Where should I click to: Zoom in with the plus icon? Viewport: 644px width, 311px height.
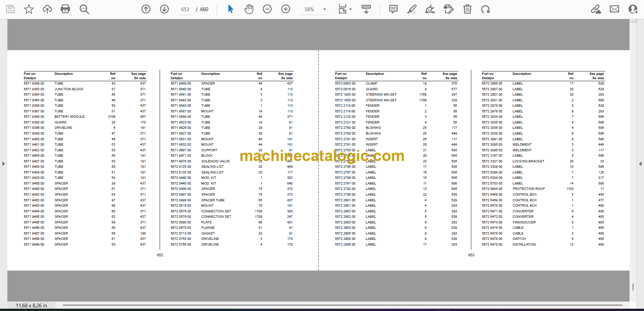pyautogui.click(x=286, y=9)
